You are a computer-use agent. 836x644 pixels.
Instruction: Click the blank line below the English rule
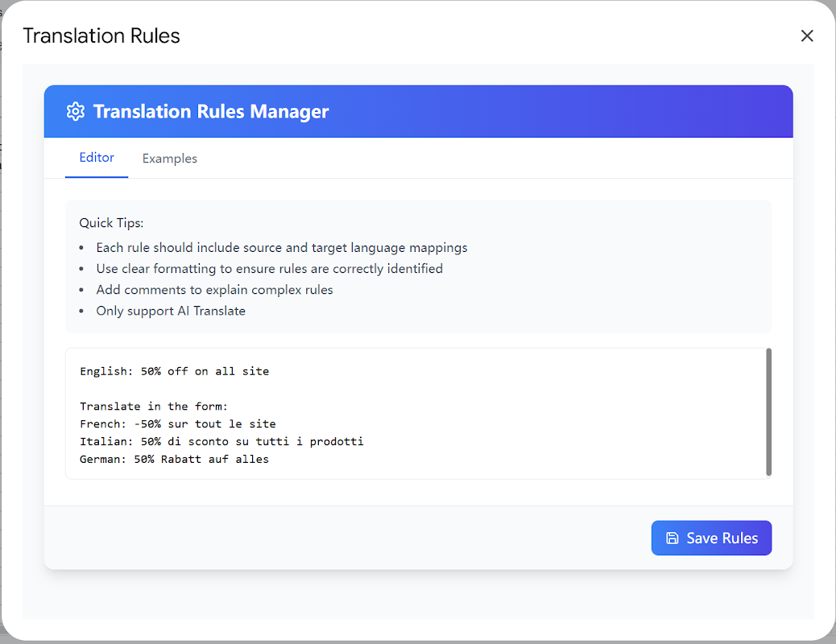coord(416,389)
